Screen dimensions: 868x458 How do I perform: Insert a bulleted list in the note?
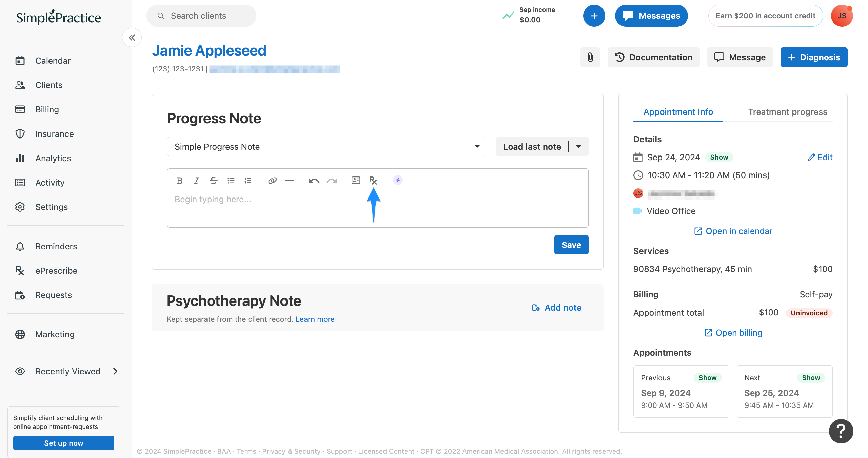tap(231, 181)
